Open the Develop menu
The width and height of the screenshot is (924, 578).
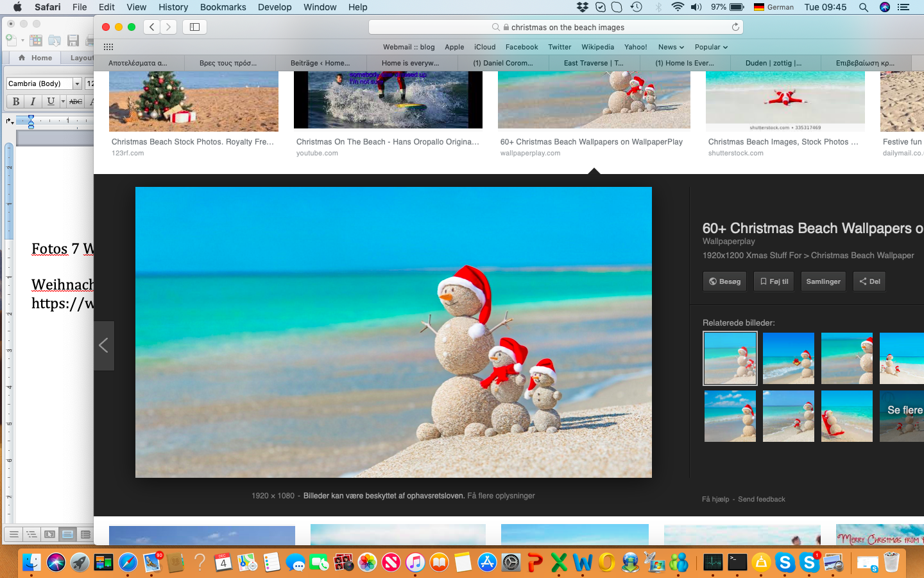pos(275,7)
